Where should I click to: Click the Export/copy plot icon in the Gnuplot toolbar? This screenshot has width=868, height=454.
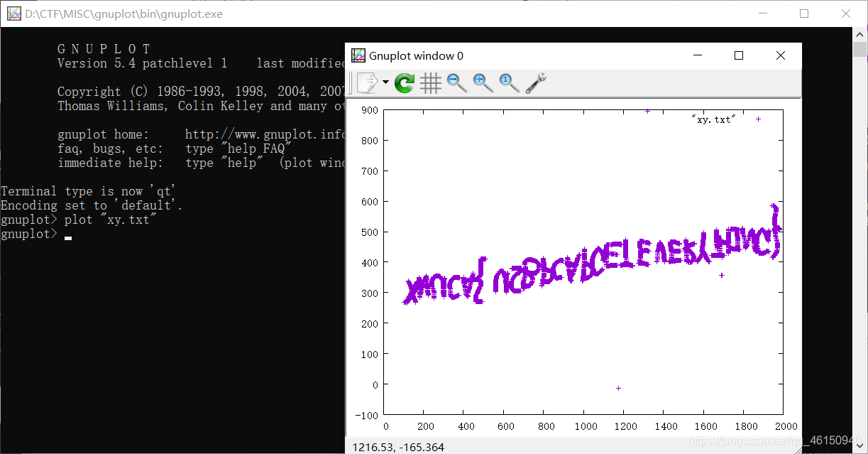coord(368,82)
